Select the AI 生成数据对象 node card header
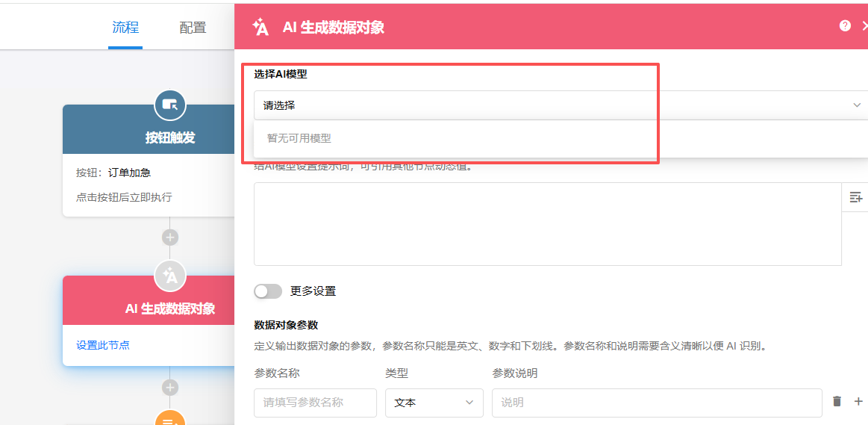This screenshot has width=868, height=425. click(149, 300)
